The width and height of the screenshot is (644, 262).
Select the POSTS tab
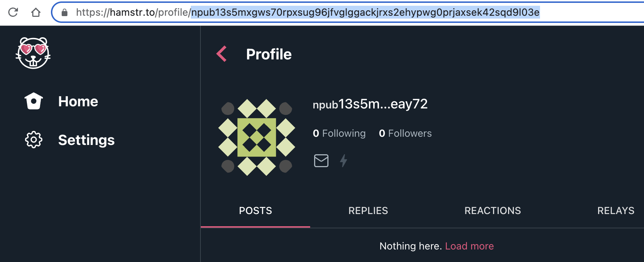(x=255, y=210)
